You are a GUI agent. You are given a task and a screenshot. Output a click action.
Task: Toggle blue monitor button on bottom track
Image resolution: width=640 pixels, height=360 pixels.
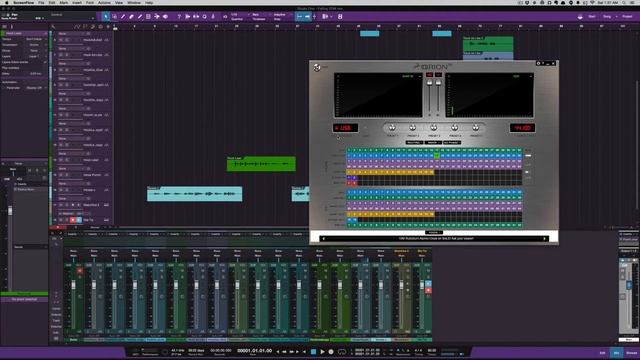(79, 220)
